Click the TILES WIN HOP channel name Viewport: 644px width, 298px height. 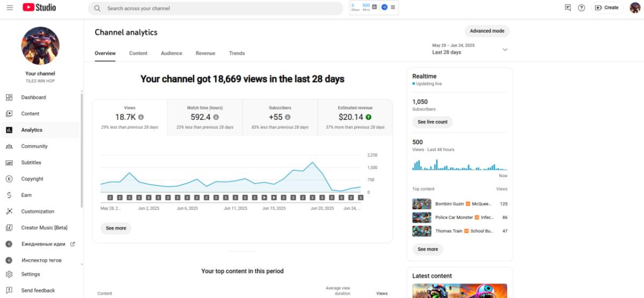tap(40, 81)
